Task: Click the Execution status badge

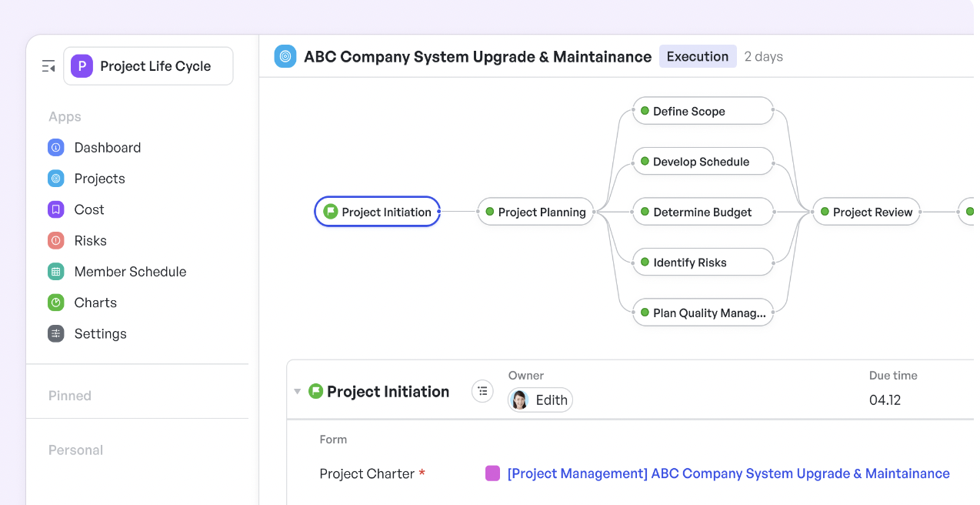Action: coord(698,56)
